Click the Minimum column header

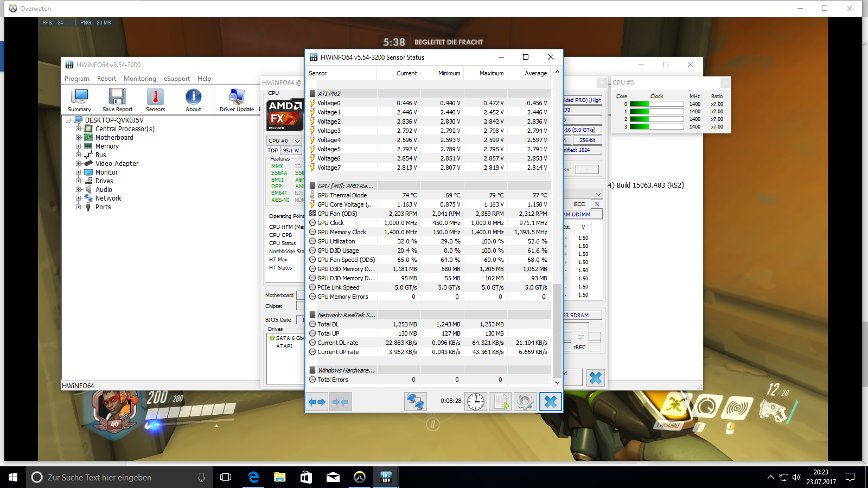[x=442, y=73]
